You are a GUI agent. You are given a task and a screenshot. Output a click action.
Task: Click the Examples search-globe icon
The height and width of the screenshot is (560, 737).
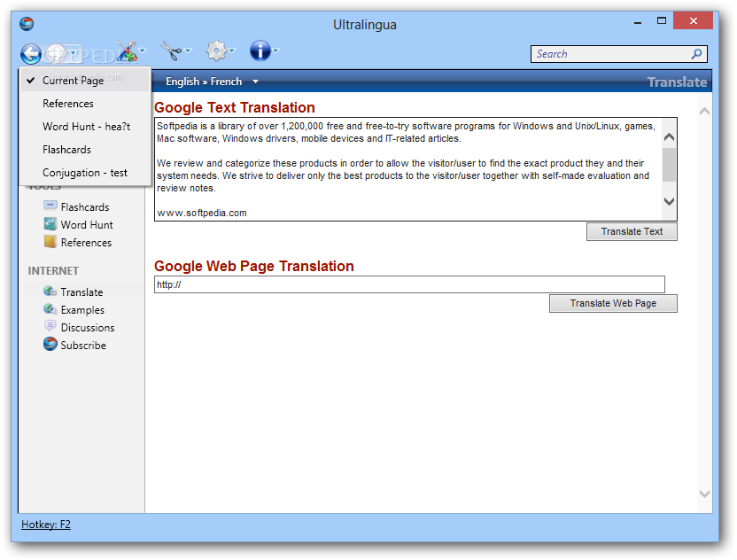point(50,309)
